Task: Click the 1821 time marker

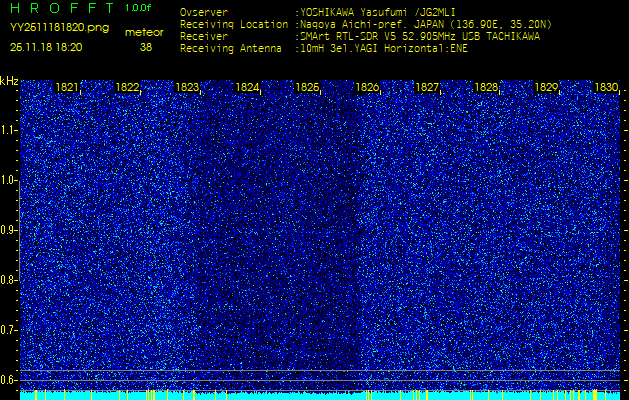Action: (67, 87)
